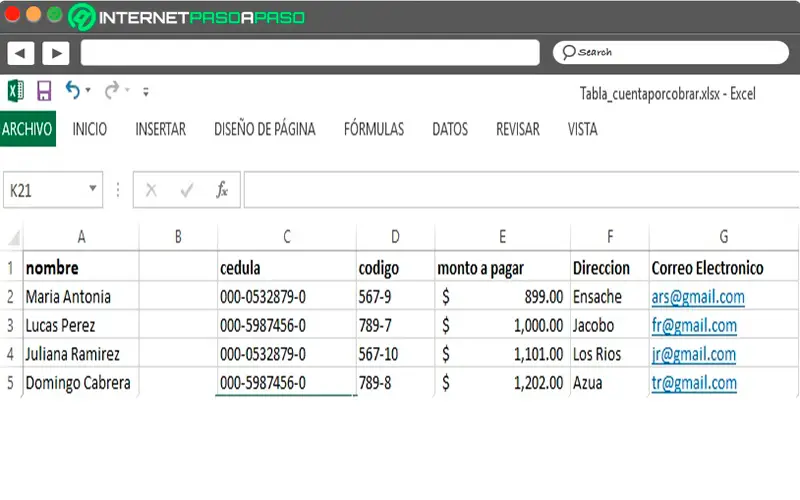The width and height of the screenshot is (800, 500).
Task: Select column B header
Action: pos(178,237)
